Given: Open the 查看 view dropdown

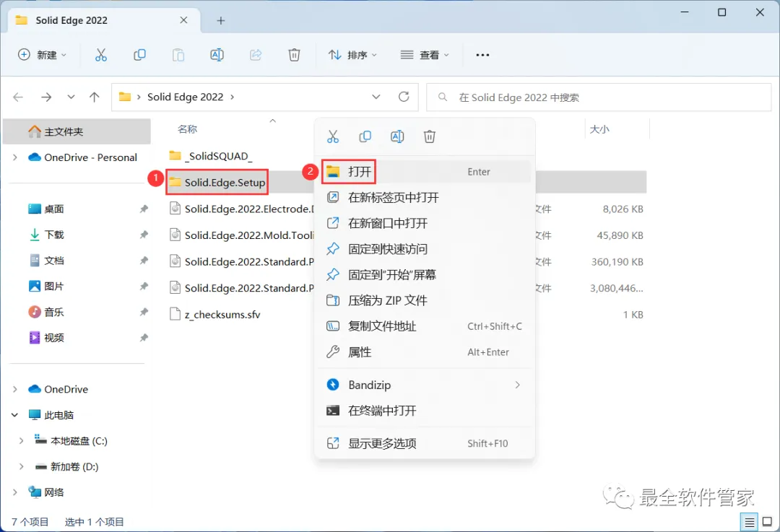Looking at the screenshot, I should [x=425, y=55].
